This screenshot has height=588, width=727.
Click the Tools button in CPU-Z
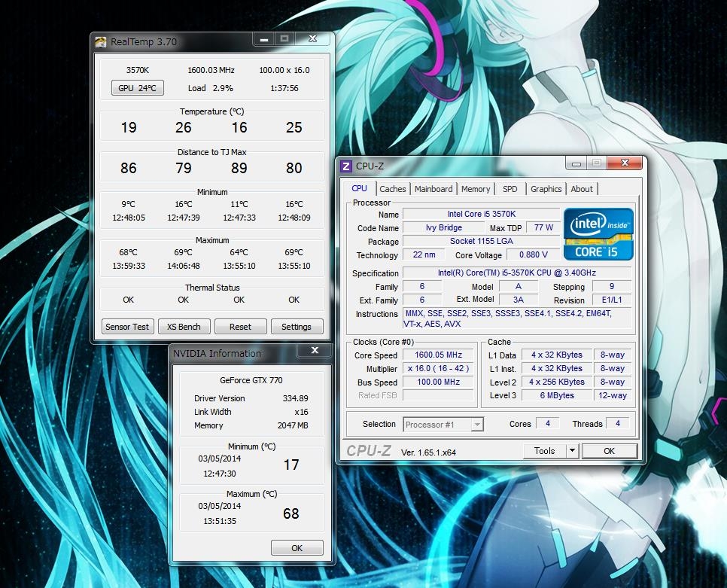pos(544,451)
